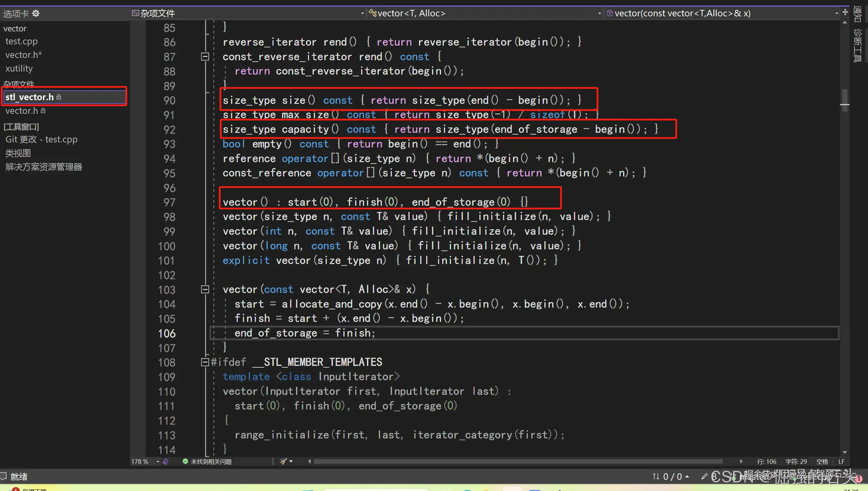Click the pencil icon in status bar
Viewport: 868px width, 491px height.
[x=704, y=476]
